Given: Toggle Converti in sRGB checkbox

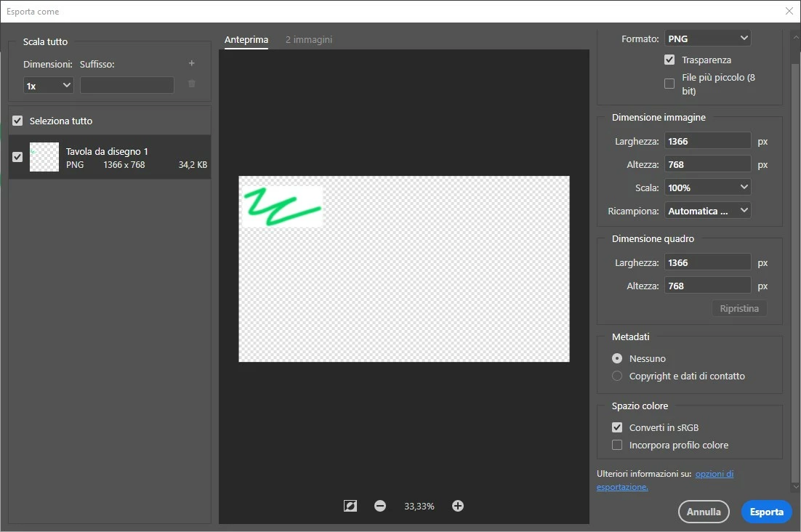Looking at the screenshot, I should point(617,427).
